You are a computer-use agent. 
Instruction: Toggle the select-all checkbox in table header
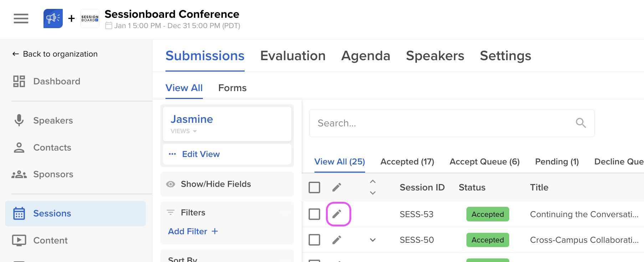(314, 187)
